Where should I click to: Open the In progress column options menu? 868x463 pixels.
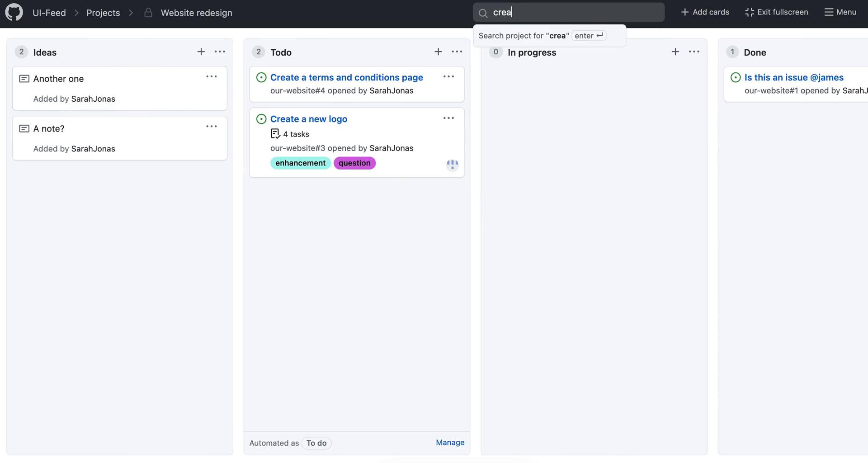pos(694,52)
